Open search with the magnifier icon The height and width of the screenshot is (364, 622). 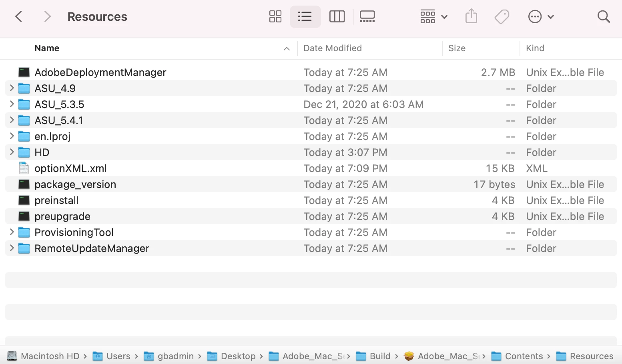tap(603, 16)
